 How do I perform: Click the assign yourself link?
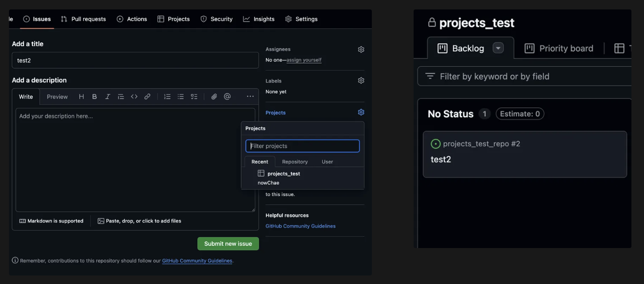(x=304, y=60)
